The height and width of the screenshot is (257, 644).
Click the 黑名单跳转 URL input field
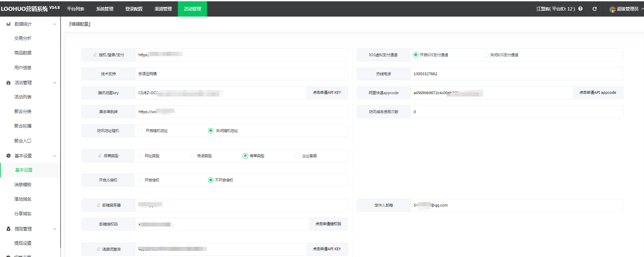(x=241, y=112)
